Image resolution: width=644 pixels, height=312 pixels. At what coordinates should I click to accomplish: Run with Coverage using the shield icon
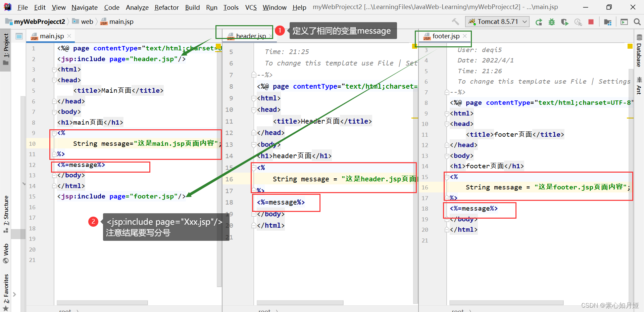[565, 22]
